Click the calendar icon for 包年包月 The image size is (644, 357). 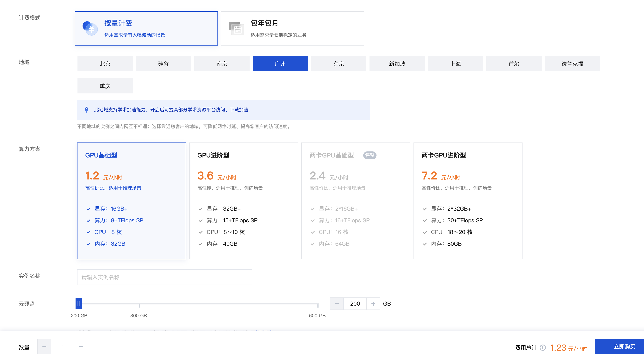(x=236, y=28)
